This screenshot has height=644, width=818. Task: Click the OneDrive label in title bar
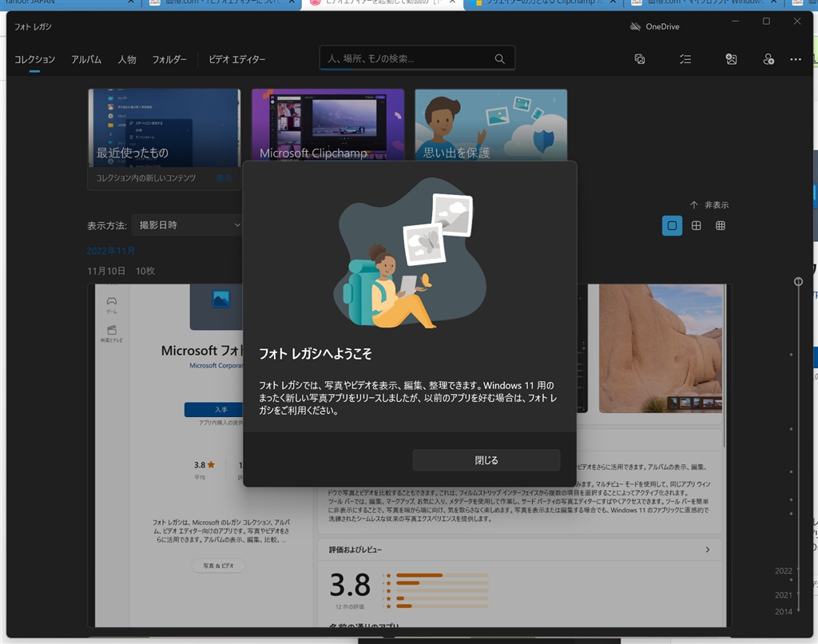[662, 26]
